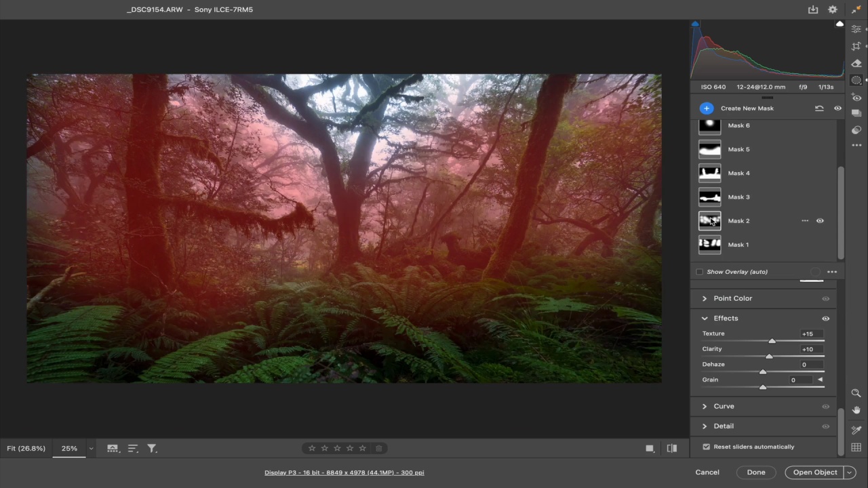
Task: Click the Create New Mask plus button
Action: coord(707,108)
